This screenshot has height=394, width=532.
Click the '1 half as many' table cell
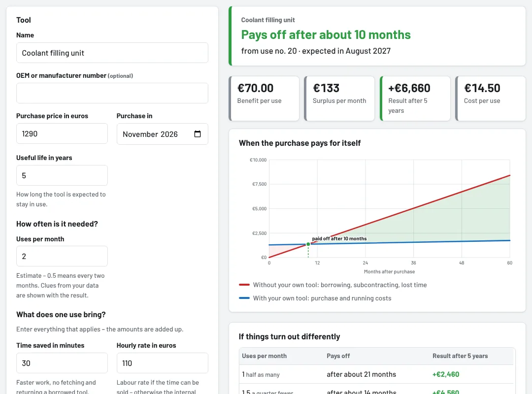[x=261, y=374]
